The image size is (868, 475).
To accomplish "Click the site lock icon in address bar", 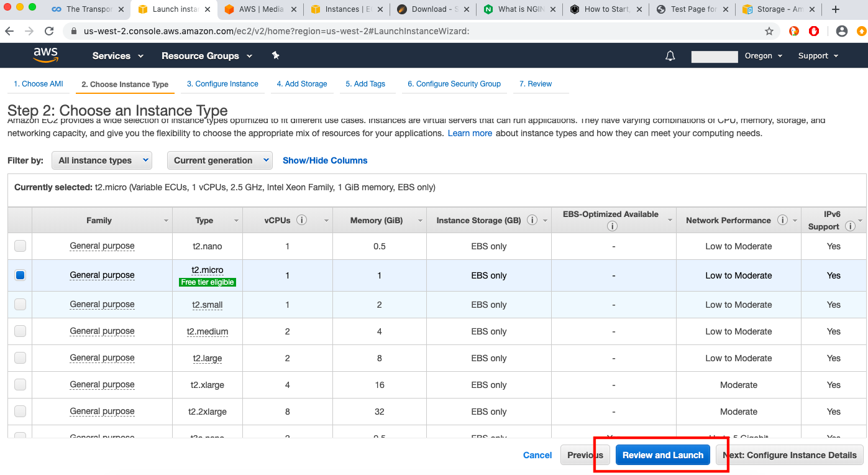I will [x=74, y=31].
